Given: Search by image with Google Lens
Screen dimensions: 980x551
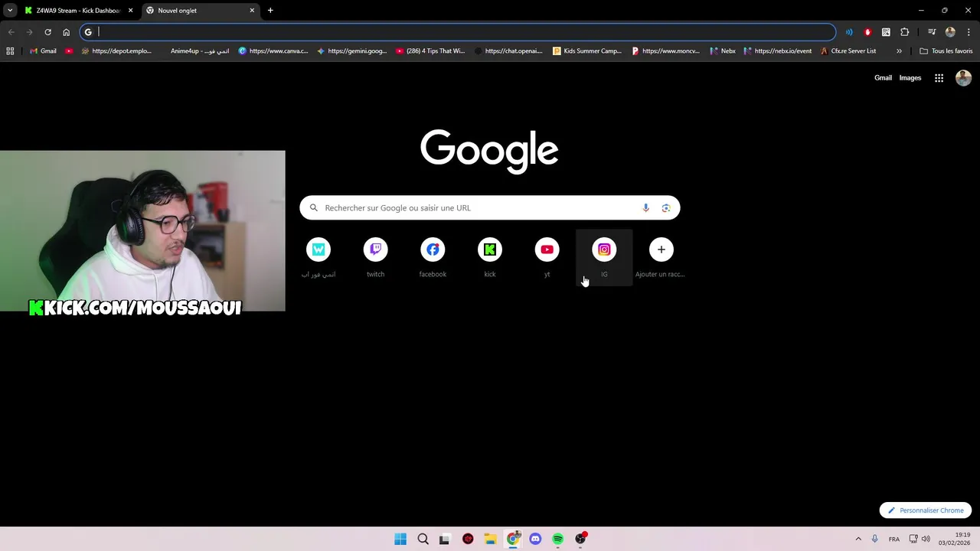Looking at the screenshot, I should pos(666,208).
